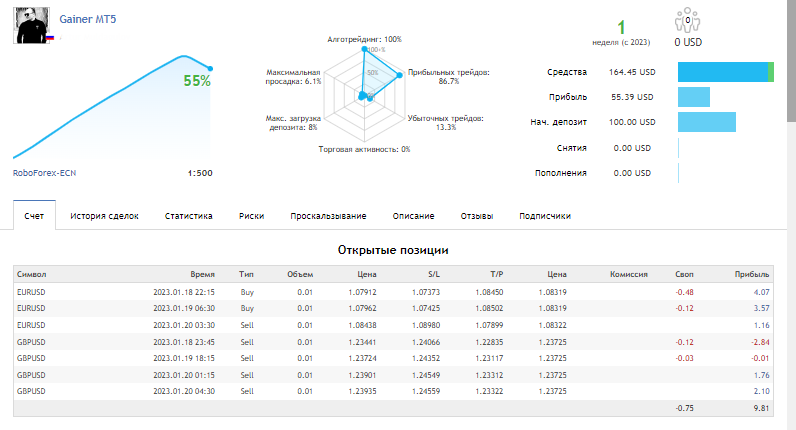Click the Прибыль profit bar
The image size is (796, 430).
(x=693, y=97)
